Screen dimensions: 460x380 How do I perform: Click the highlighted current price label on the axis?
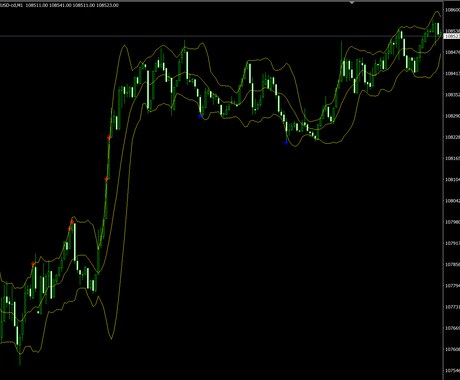coord(452,36)
